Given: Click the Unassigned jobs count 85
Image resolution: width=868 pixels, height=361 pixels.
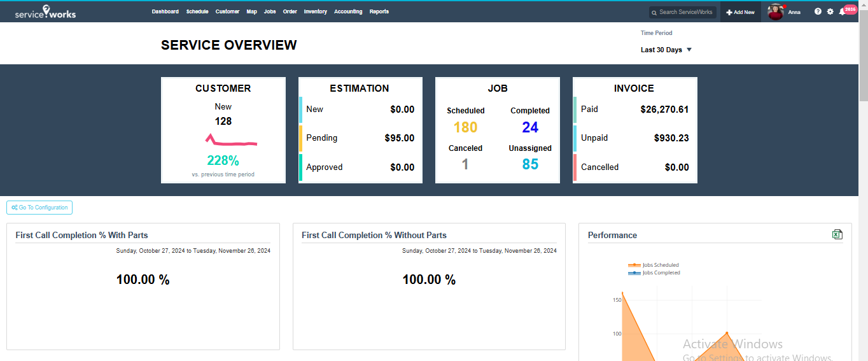Looking at the screenshot, I should (530, 164).
